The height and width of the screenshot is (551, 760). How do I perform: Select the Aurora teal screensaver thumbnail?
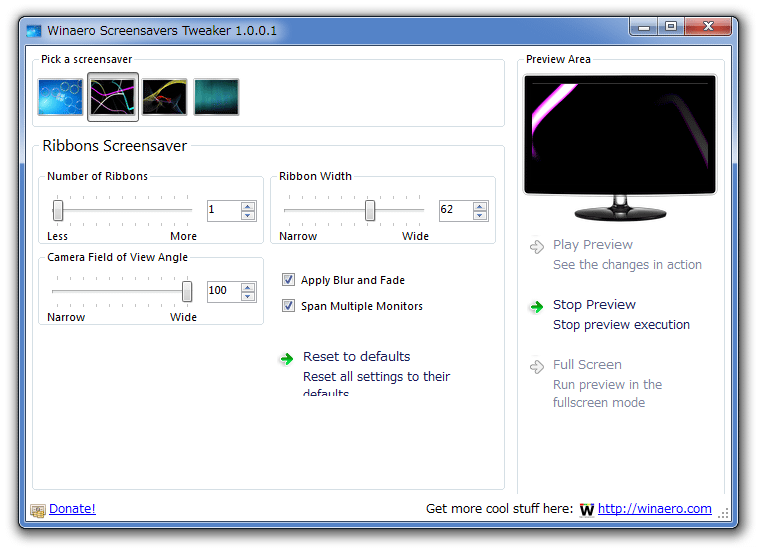217,97
